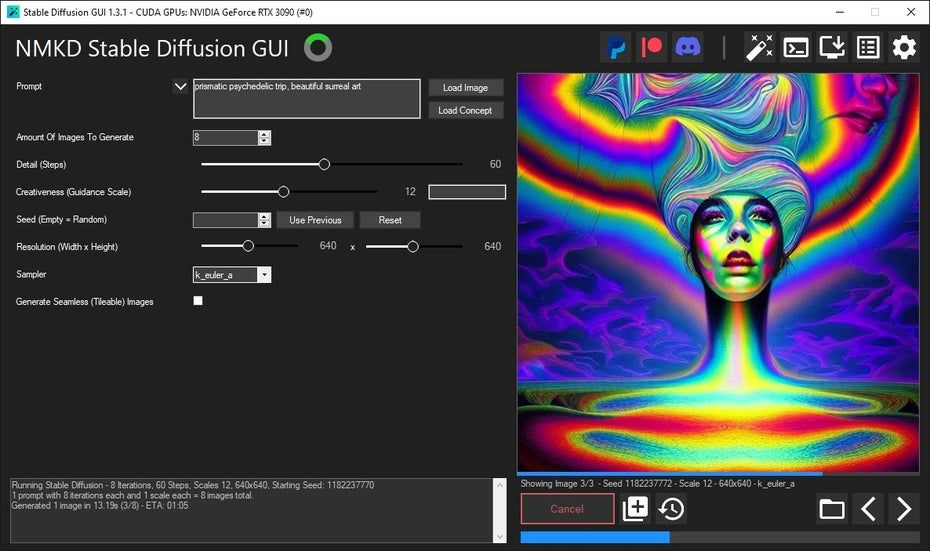Click the Detail (Steps) slider handle
930x551 pixels.
pos(324,164)
